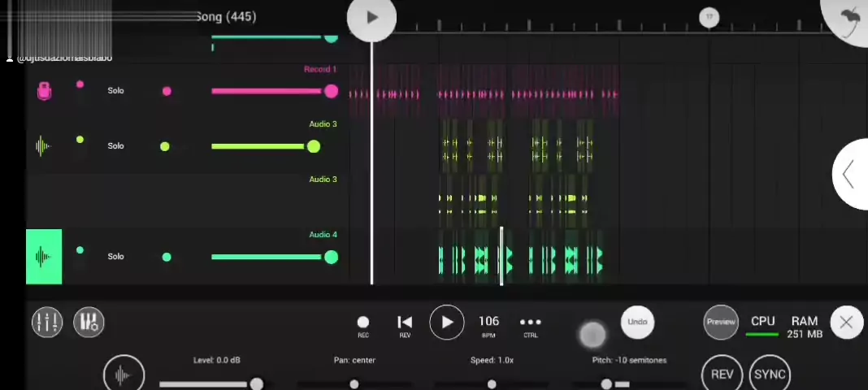Open the CTRL three-dots menu
This screenshot has width=868, height=390.
click(530, 324)
